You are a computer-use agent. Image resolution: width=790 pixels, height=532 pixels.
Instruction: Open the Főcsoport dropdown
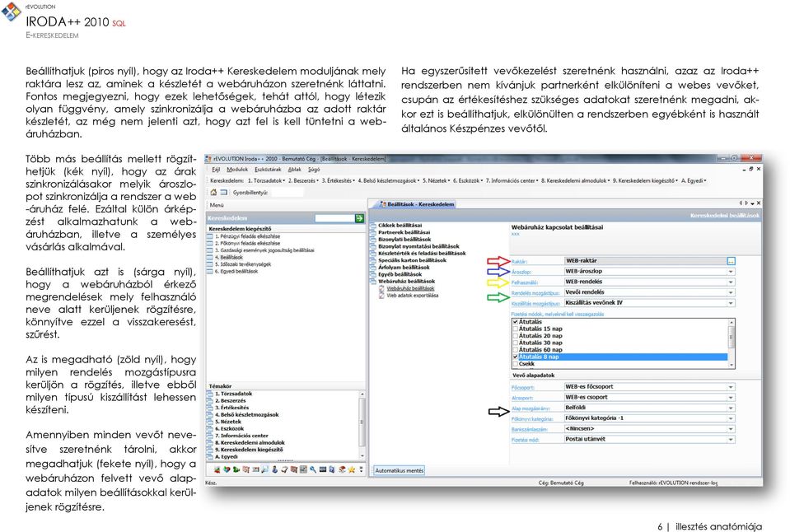[x=731, y=387]
